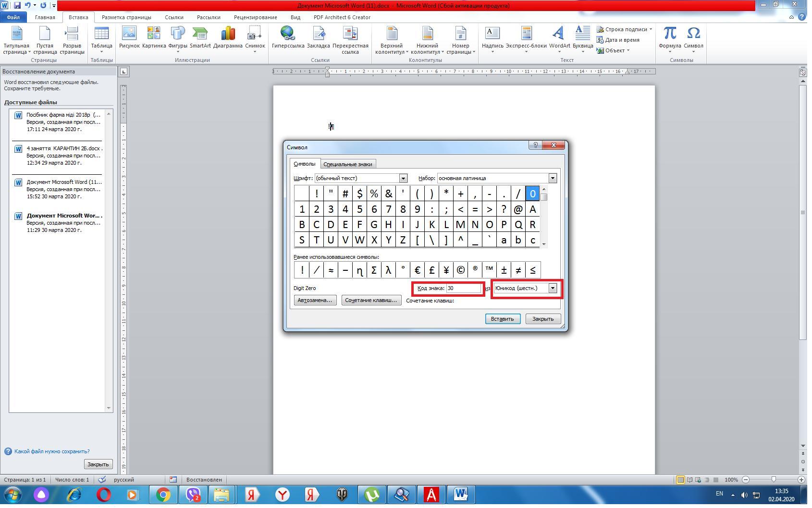Switch to the Разметка страницы tab
This screenshot has width=812, height=508.
(126, 17)
